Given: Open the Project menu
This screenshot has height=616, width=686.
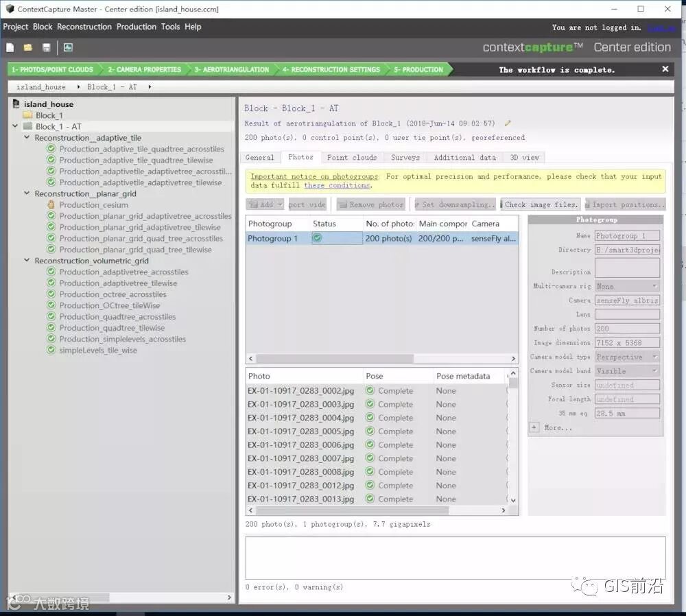Looking at the screenshot, I should coord(15,27).
